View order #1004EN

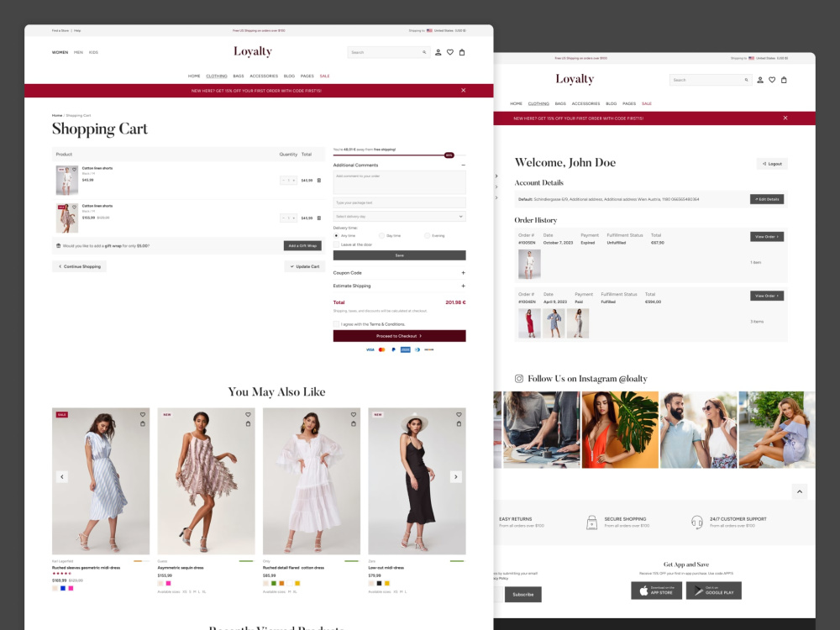coord(767,296)
